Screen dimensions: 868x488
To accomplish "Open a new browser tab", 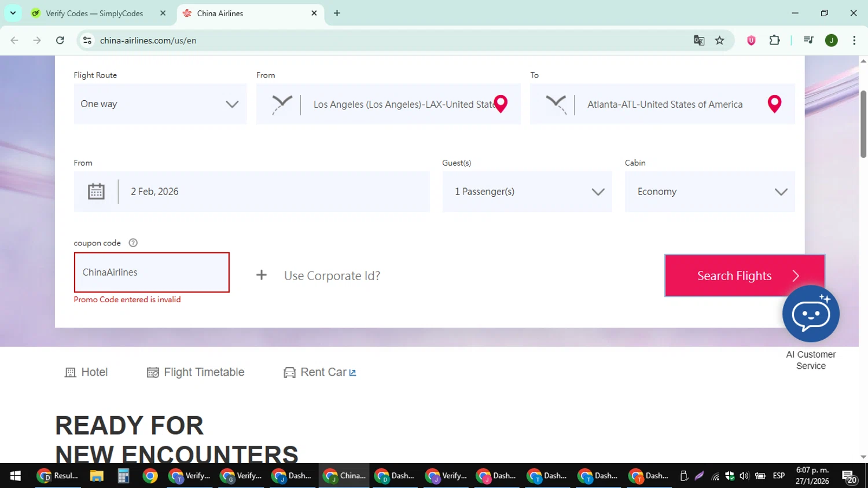I will pos(337,13).
